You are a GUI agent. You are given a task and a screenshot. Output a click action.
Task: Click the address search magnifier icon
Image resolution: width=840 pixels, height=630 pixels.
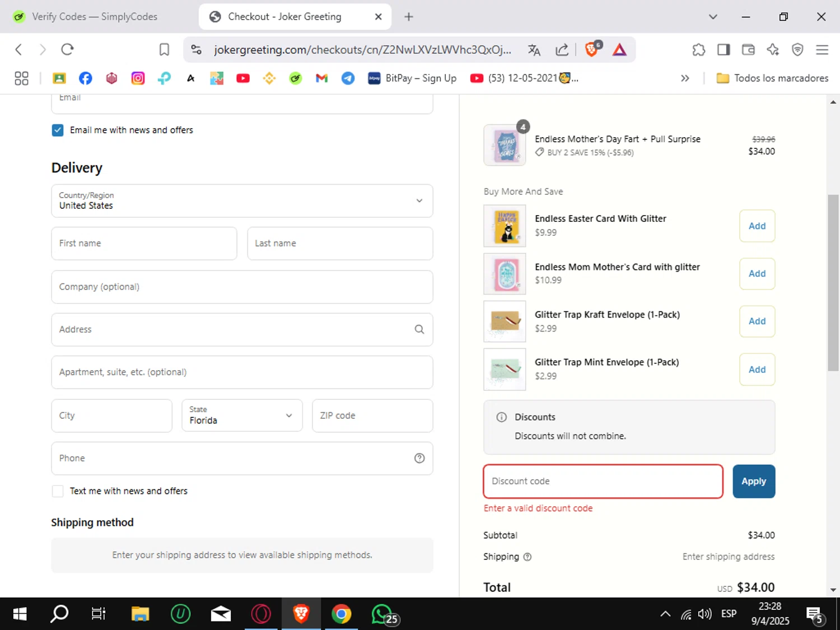click(x=419, y=329)
